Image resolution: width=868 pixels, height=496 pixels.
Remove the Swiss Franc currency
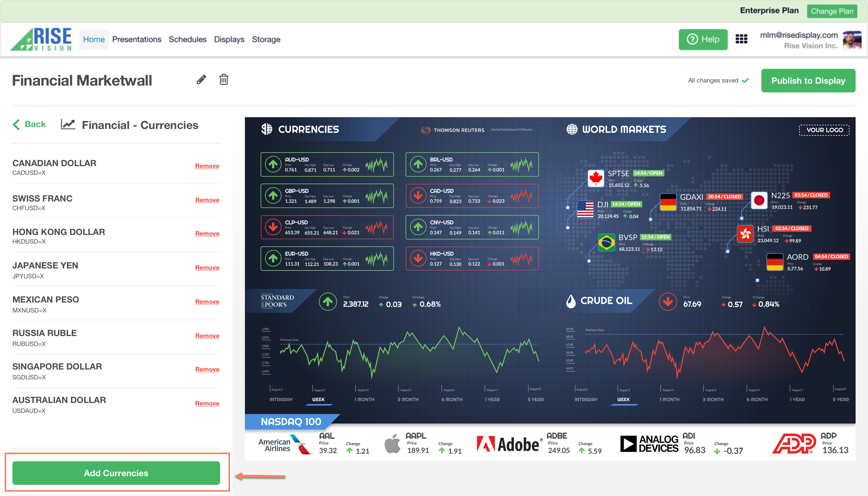coord(207,200)
